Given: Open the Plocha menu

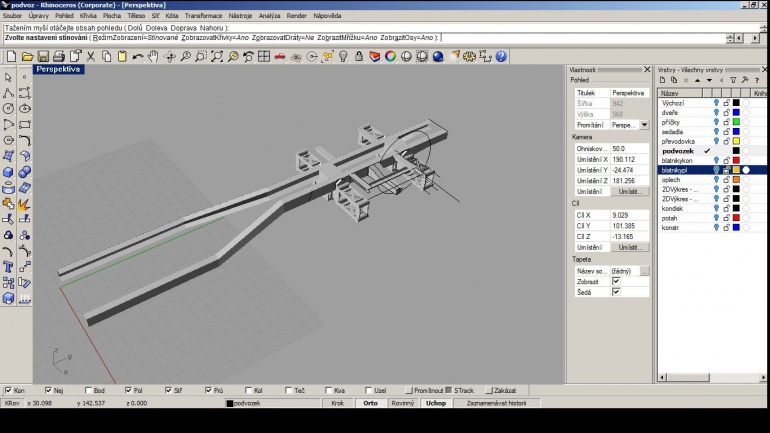Looking at the screenshot, I should [x=112, y=16].
